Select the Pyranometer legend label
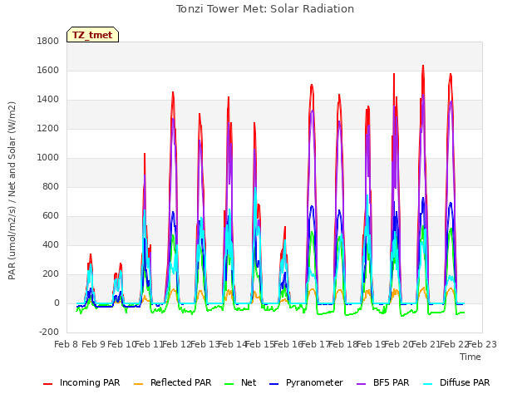This screenshot has height=399, width=532. 314,382
